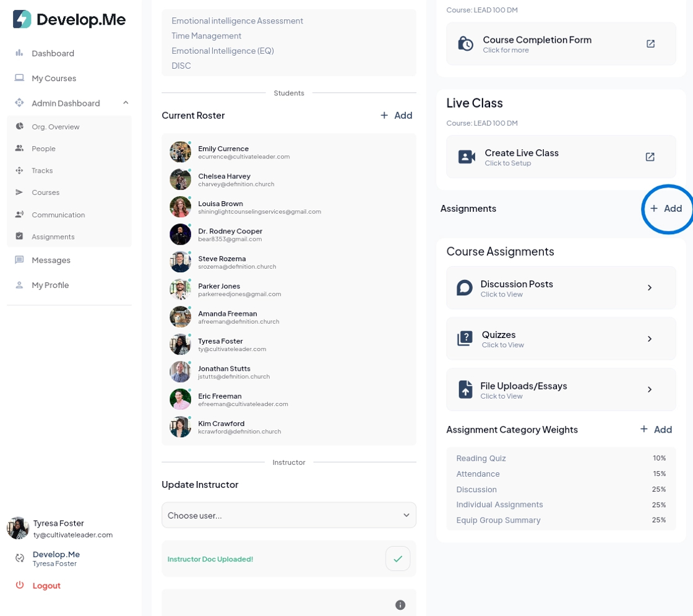Image resolution: width=693 pixels, height=616 pixels.
Task: Add a new assignment
Action: point(666,208)
